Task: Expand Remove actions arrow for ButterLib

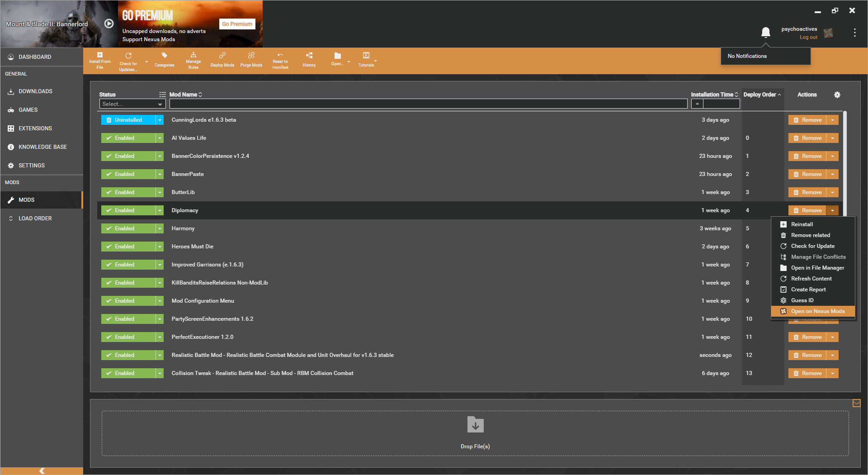Action: click(832, 192)
